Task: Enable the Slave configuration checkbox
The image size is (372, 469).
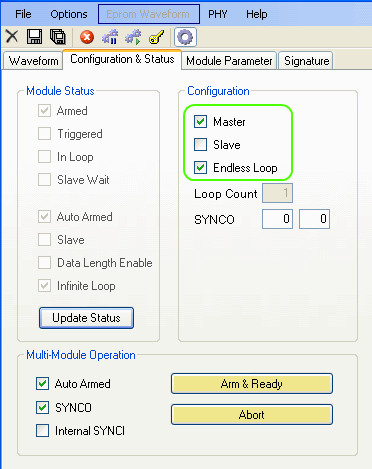Action: [200, 145]
